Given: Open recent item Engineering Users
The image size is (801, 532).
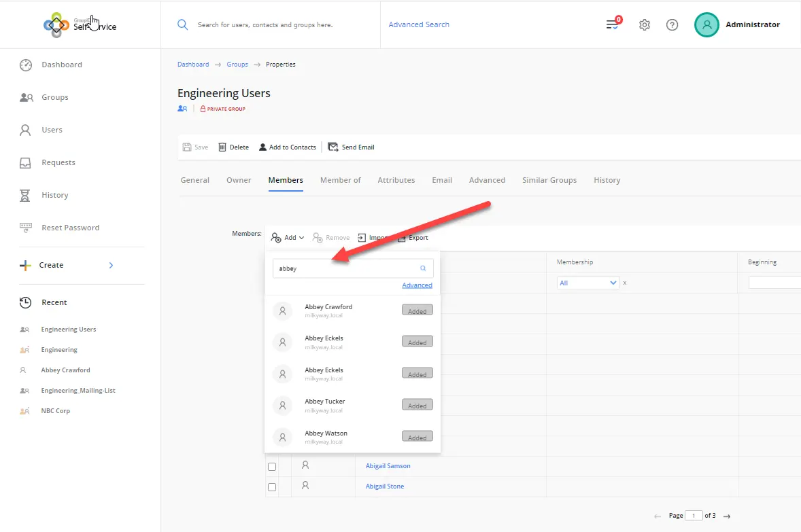Looking at the screenshot, I should pos(69,330).
